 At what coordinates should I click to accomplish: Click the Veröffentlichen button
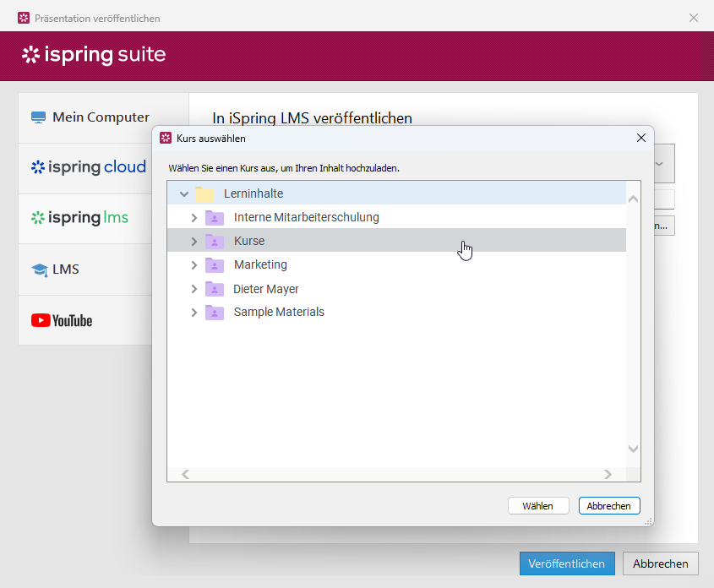click(567, 563)
